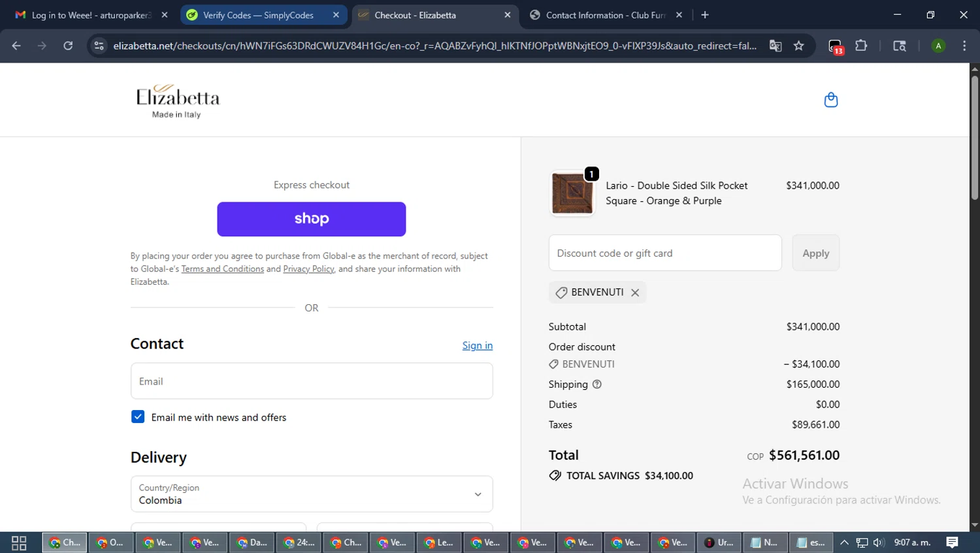Image resolution: width=980 pixels, height=553 pixels.
Task: Click the Apply discount button
Action: (x=816, y=253)
